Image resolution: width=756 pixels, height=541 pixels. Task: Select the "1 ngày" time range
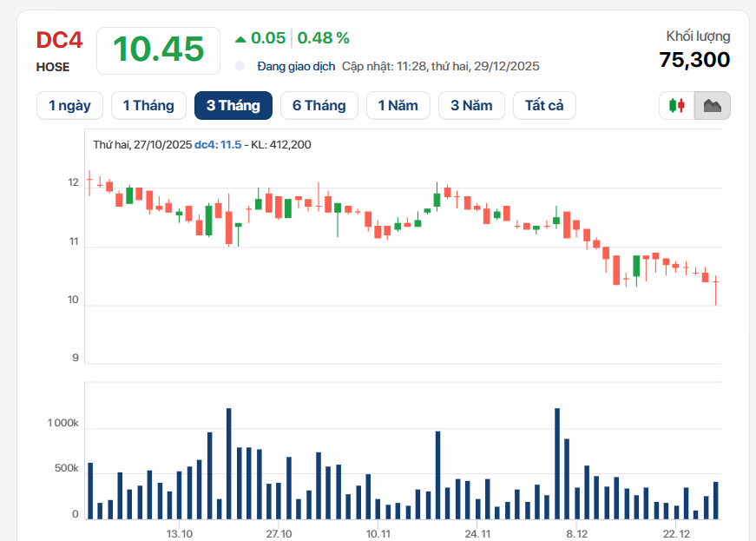pyautogui.click(x=69, y=106)
